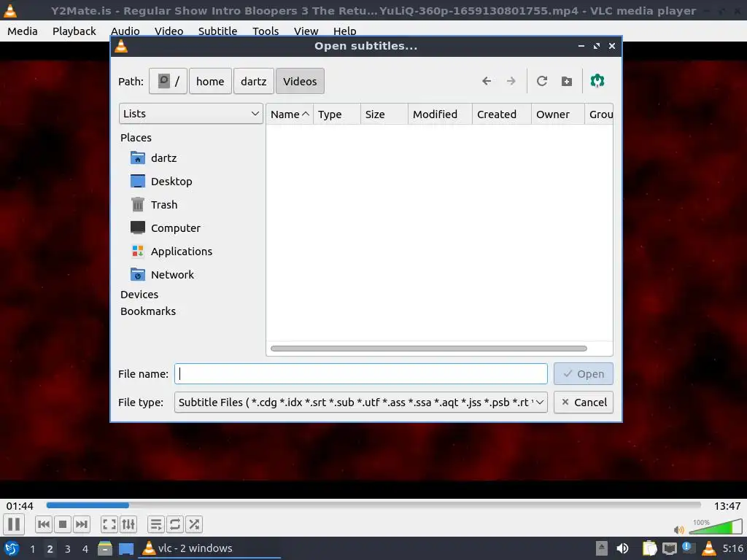747x560 pixels.
Task: Open system tray volume control
Action: pos(622,548)
